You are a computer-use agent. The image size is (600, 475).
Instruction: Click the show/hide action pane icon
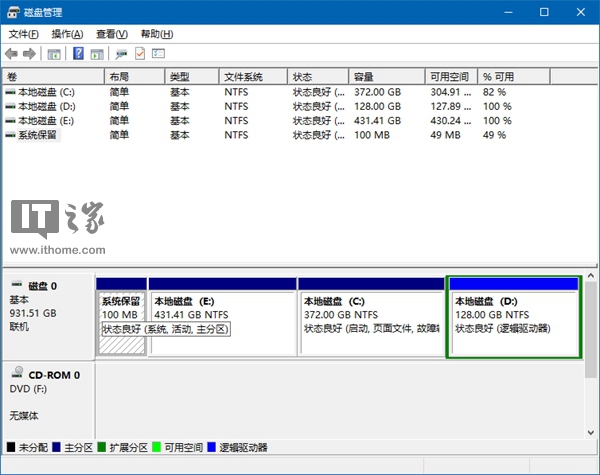(x=97, y=53)
